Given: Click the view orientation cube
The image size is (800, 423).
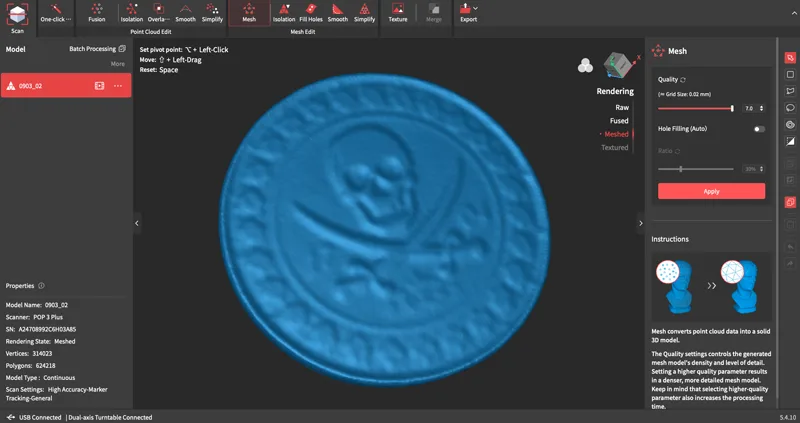Looking at the screenshot, I should 619,65.
